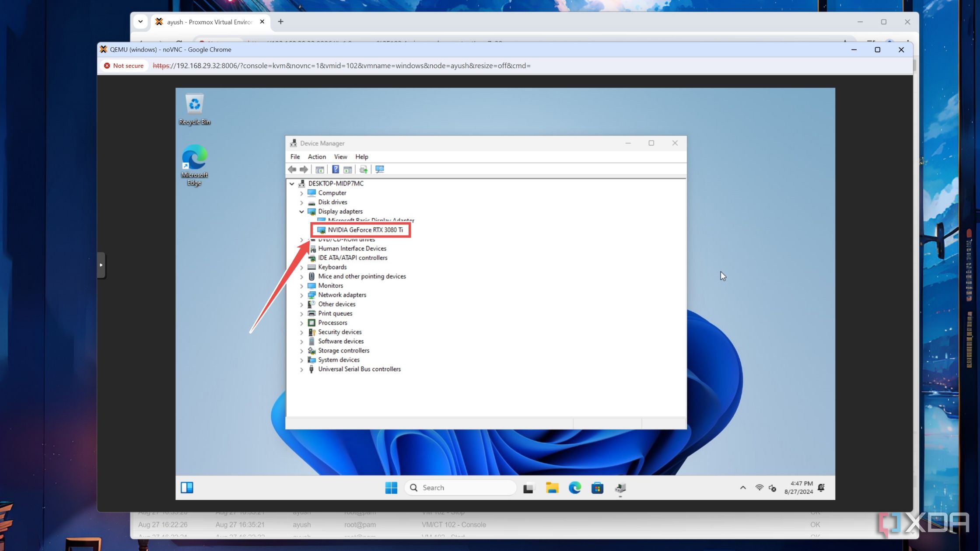
Task: Open the View menu in Device Manager
Action: 340,157
